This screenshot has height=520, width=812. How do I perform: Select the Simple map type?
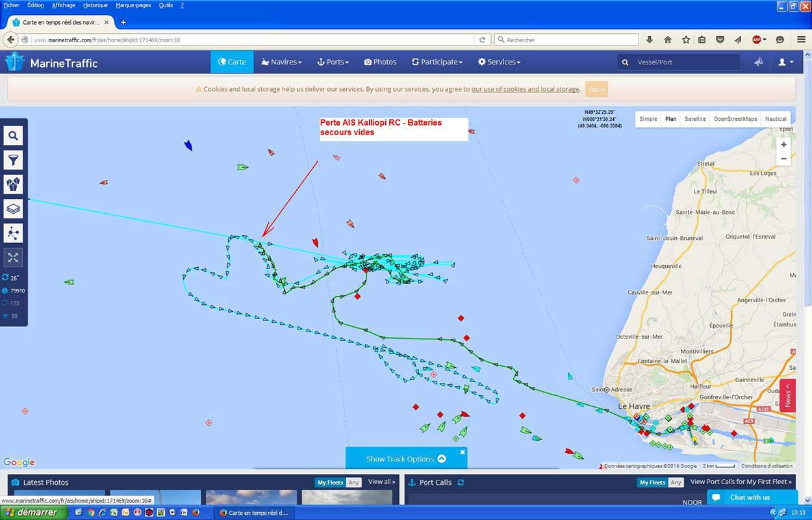pos(648,119)
